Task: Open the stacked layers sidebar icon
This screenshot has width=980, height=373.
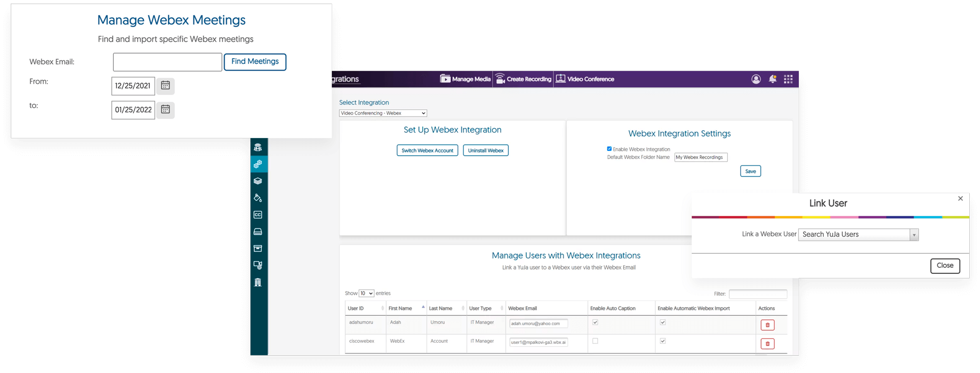Action: coord(258,181)
